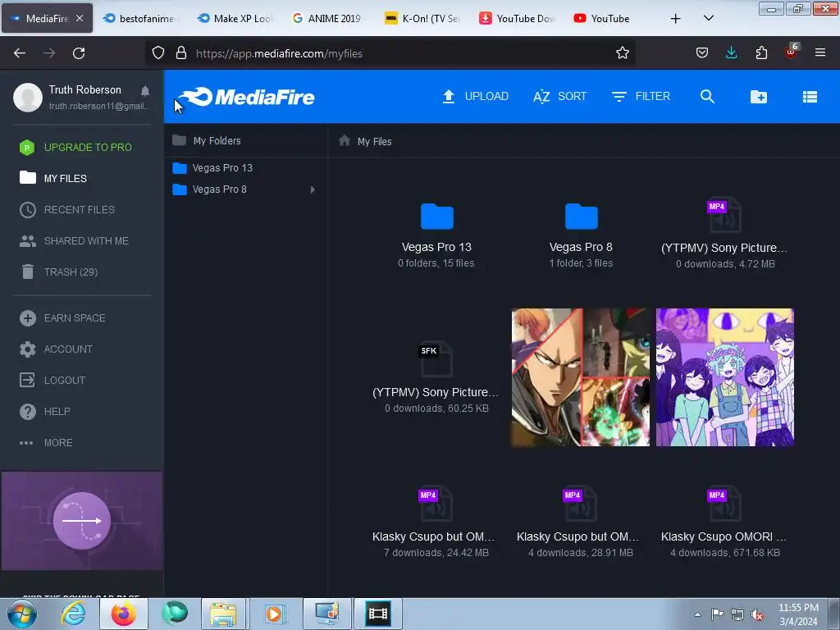Image resolution: width=840 pixels, height=630 pixels.
Task: Open Recent Files in the sidebar
Action: coord(67,209)
